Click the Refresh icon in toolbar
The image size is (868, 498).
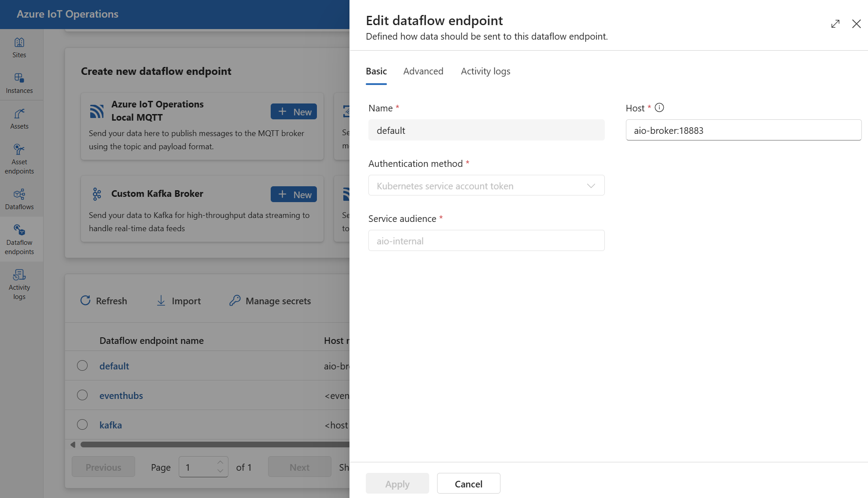pos(86,300)
